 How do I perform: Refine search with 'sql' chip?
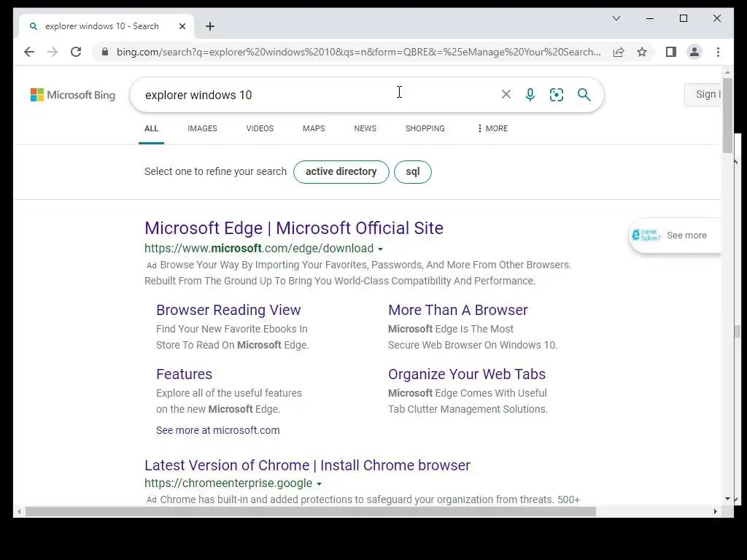point(413,172)
